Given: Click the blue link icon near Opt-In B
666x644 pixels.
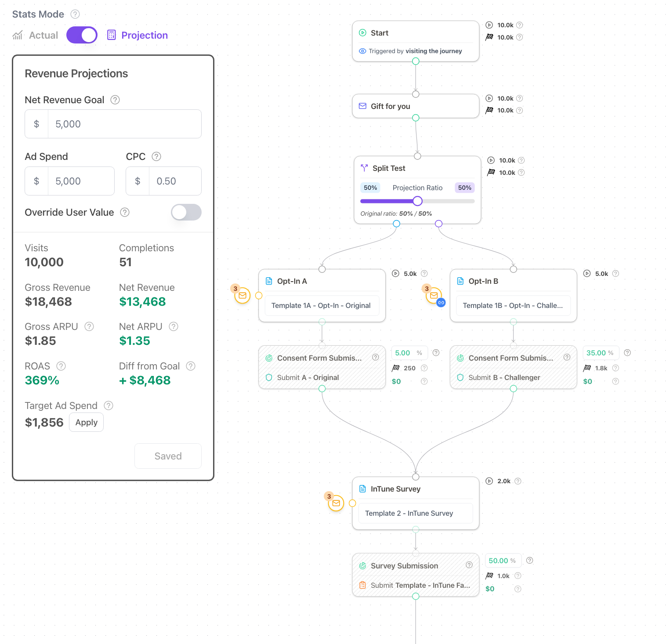Looking at the screenshot, I should tap(441, 303).
